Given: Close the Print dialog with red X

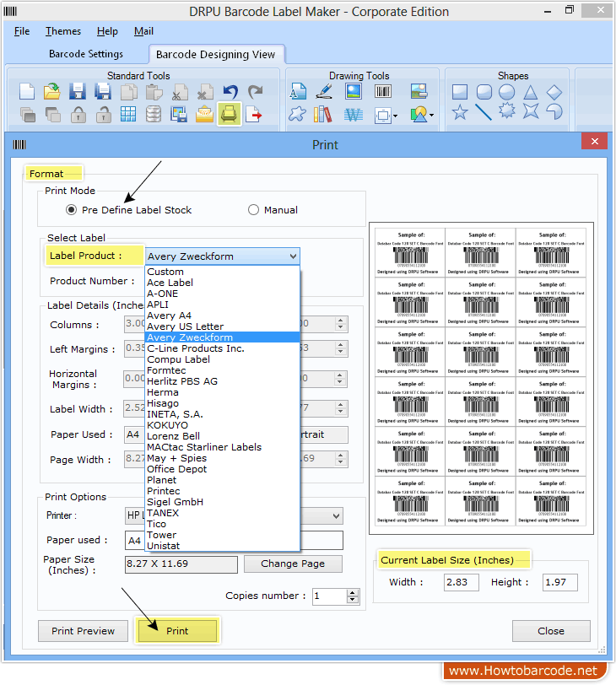Looking at the screenshot, I should click(595, 142).
